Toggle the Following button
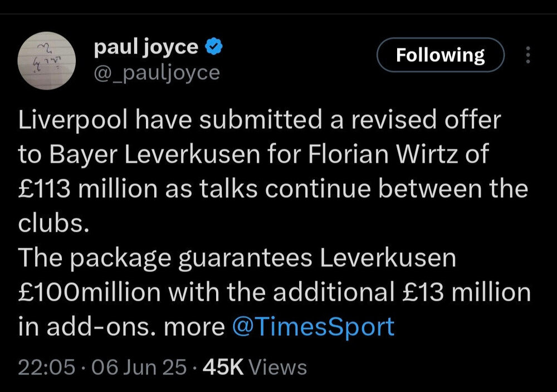 (x=440, y=55)
